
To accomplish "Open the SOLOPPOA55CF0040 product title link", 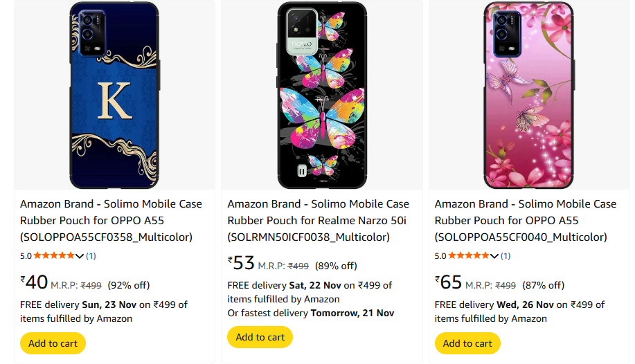I will point(525,221).
